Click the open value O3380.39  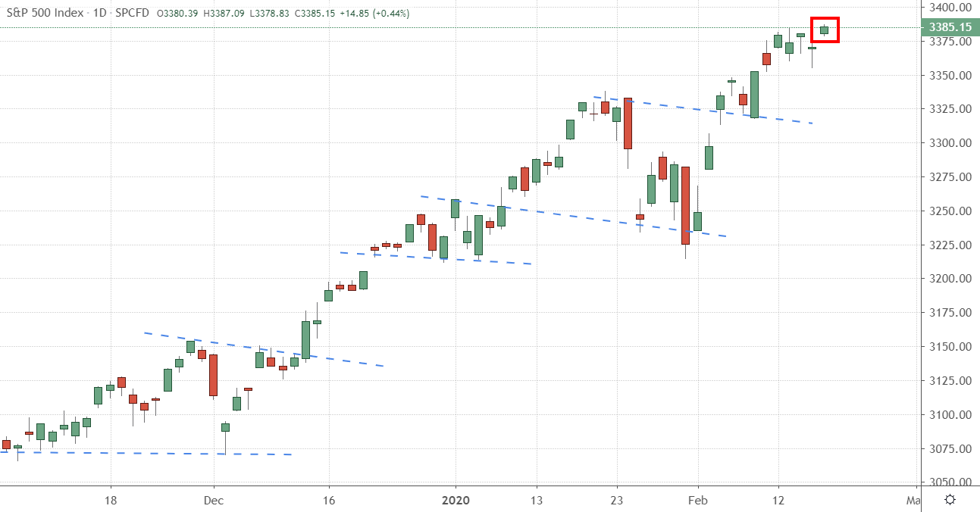click(179, 14)
